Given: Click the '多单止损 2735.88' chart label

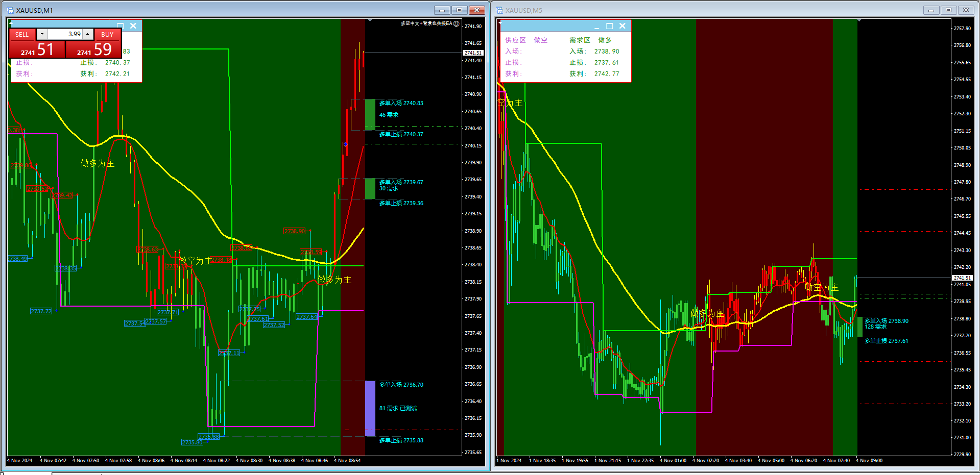Looking at the screenshot, I should coord(401,440).
